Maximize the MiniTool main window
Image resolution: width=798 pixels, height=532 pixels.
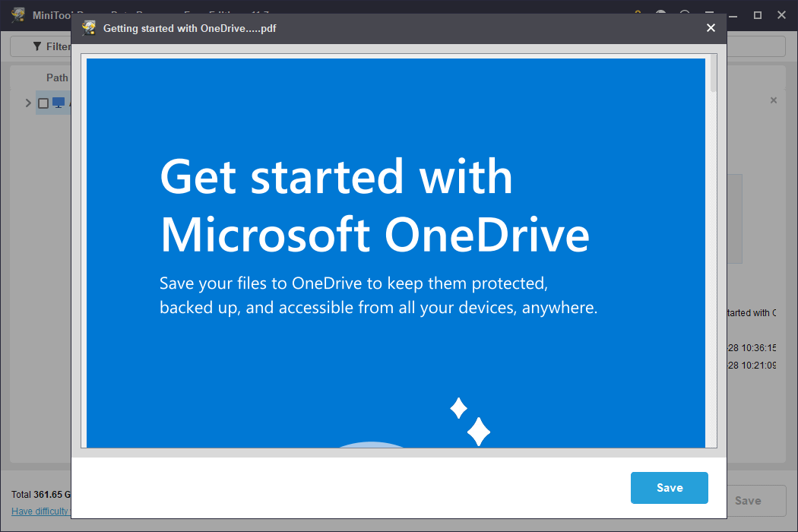click(x=757, y=15)
